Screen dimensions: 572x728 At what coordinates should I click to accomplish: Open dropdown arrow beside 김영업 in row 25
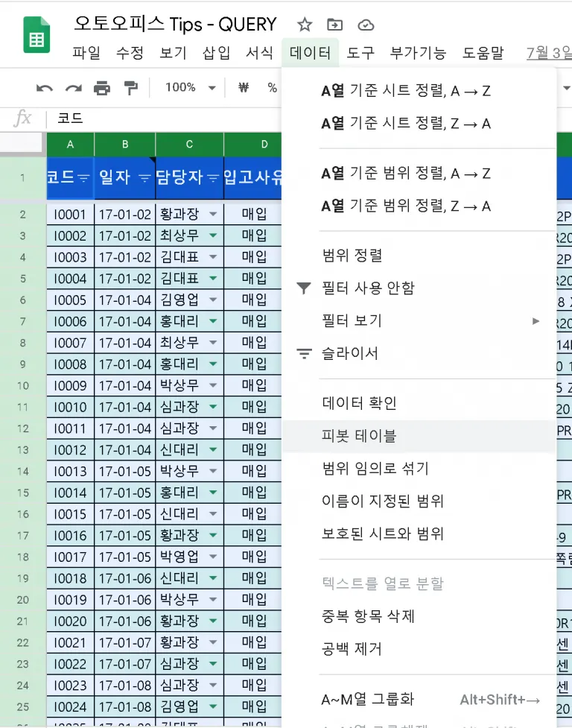tap(213, 706)
